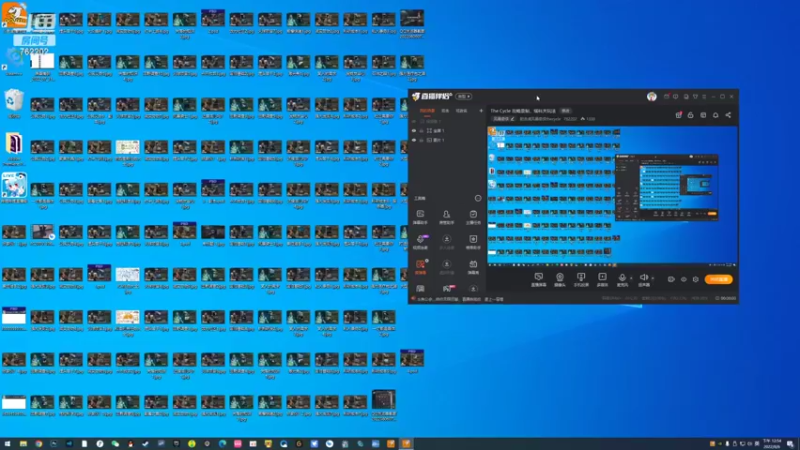The width and height of the screenshot is (800, 450).
Task: Toggle the eye of the dimmed top source row
Action: 414,121
